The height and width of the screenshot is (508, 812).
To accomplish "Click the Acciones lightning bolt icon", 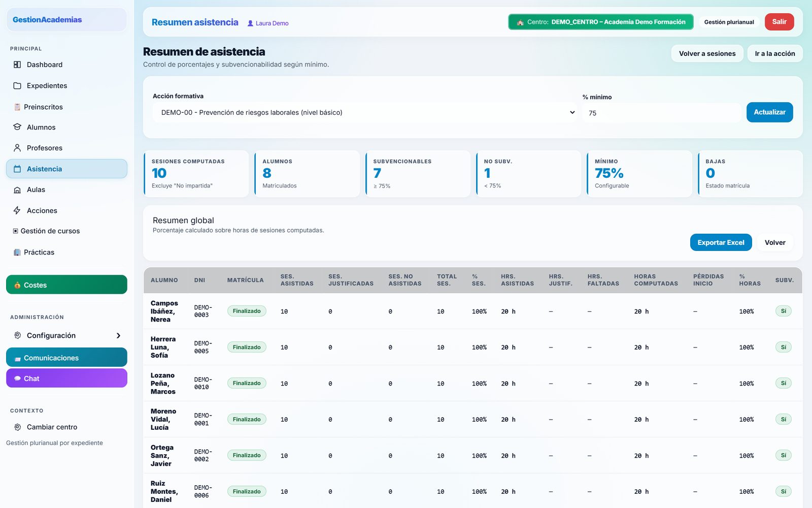I will pyautogui.click(x=17, y=210).
